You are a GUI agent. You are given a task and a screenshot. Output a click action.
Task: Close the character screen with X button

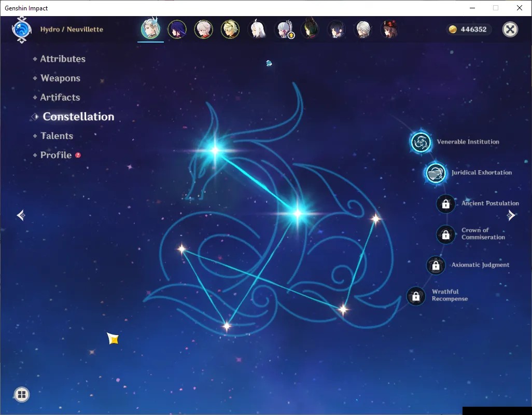[510, 30]
